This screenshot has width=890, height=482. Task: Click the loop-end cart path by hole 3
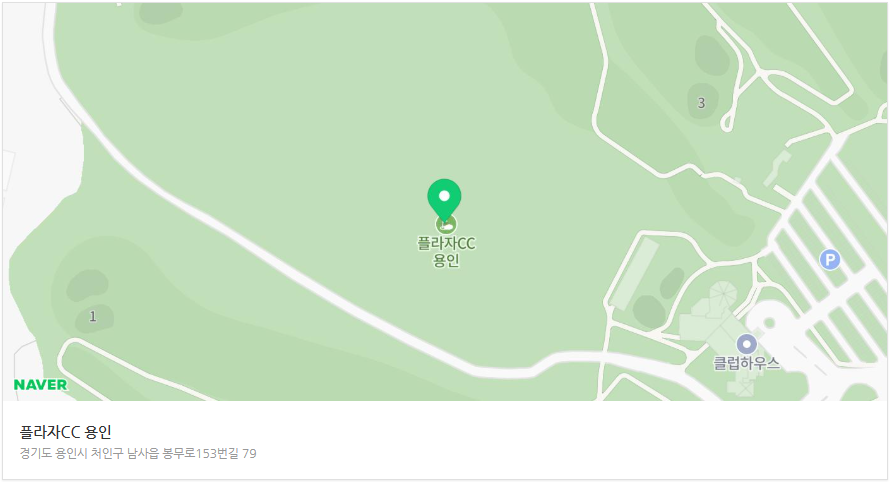click(x=727, y=122)
